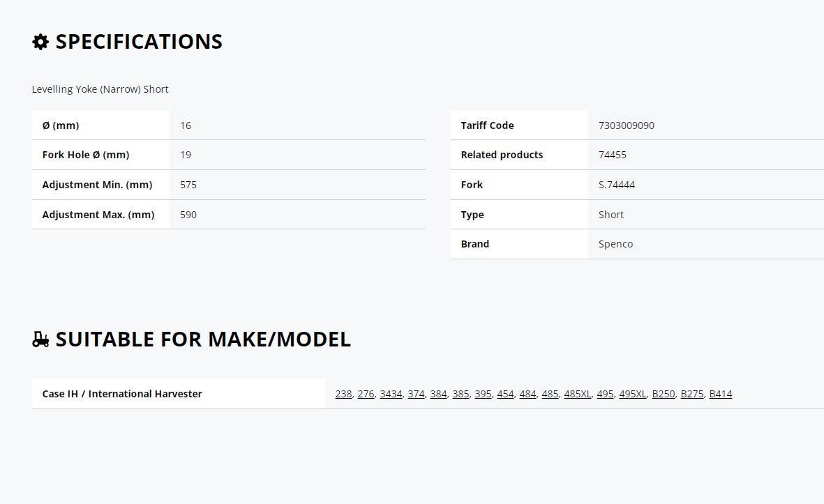Image resolution: width=824 pixels, height=504 pixels.
Task: Visit the 395 model link
Action: (x=483, y=394)
